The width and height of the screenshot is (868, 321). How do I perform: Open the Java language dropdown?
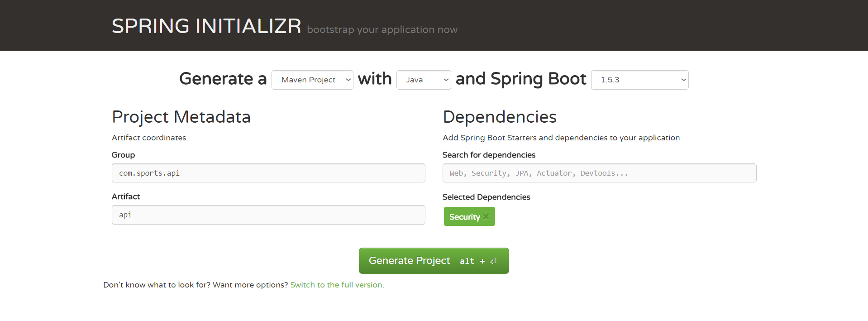(x=424, y=80)
